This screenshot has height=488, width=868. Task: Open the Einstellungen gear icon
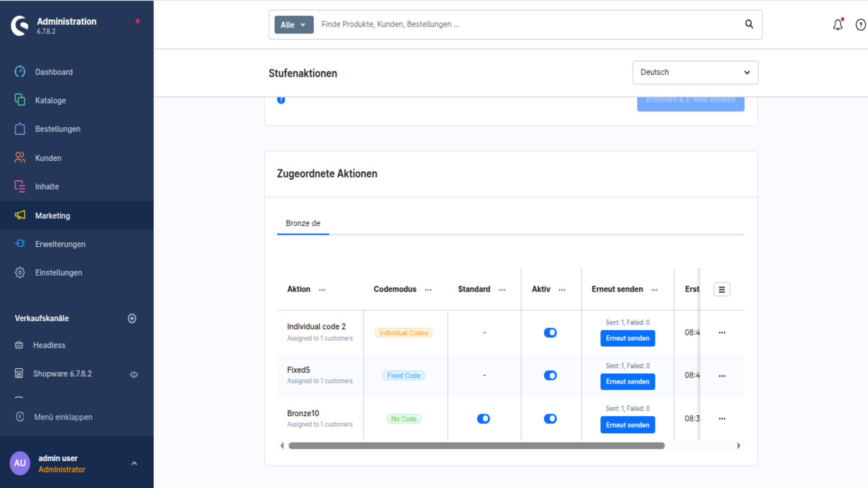pyautogui.click(x=20, y=272)
